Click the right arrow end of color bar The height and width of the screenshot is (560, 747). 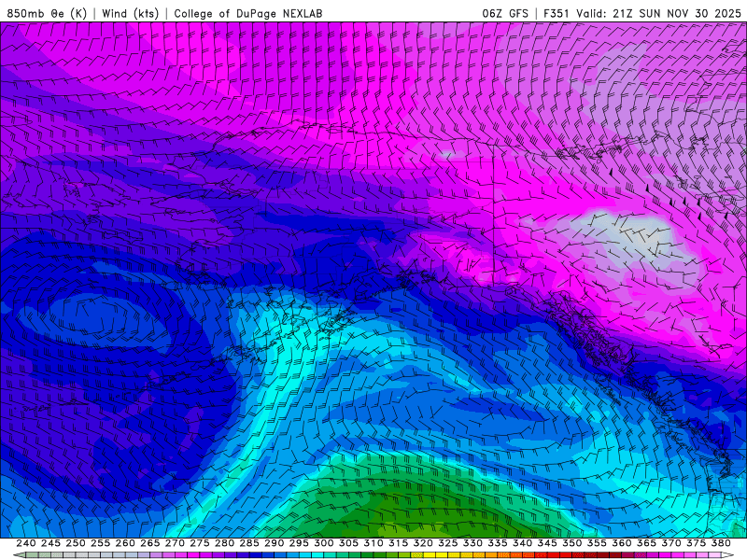click(727, 555)
